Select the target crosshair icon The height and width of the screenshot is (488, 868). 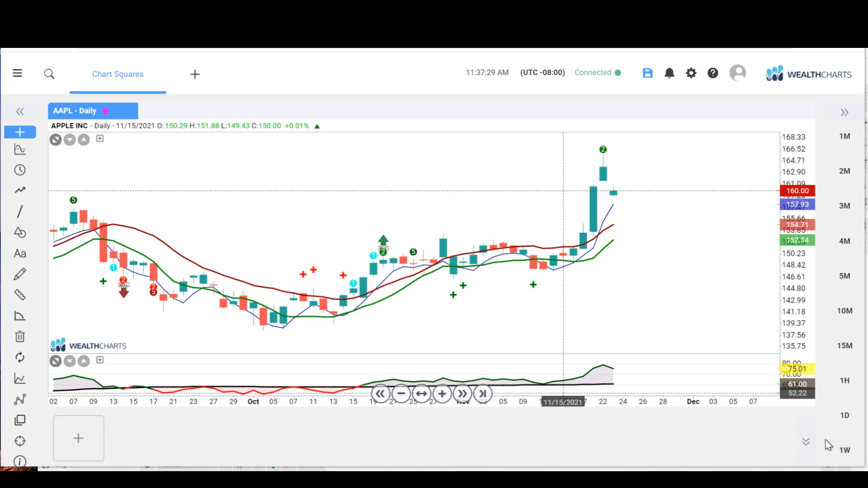coord(20,441)
